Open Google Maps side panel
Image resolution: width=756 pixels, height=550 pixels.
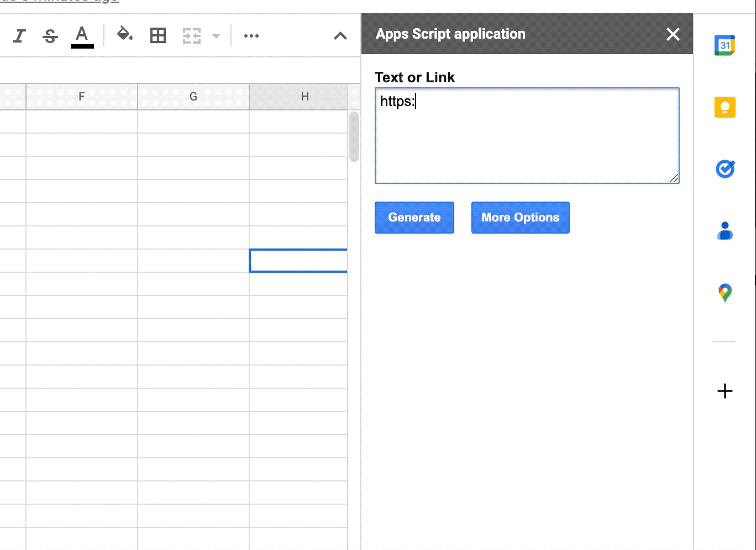coord(725,293)
